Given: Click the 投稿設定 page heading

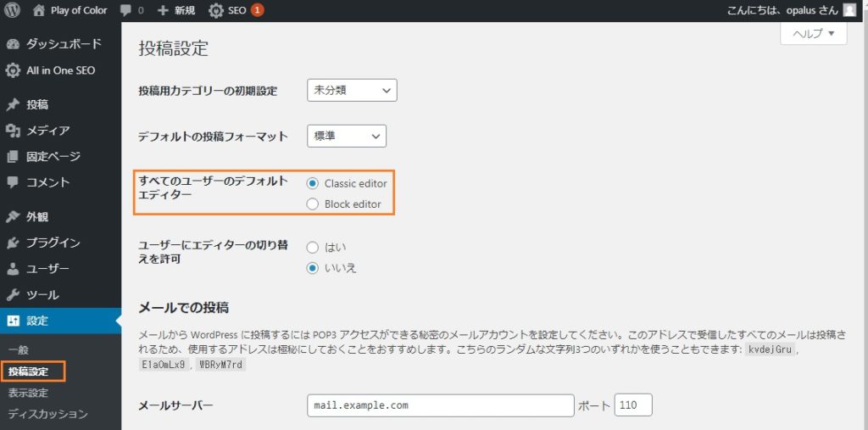Looking at the screenshot, I should 173,48.
